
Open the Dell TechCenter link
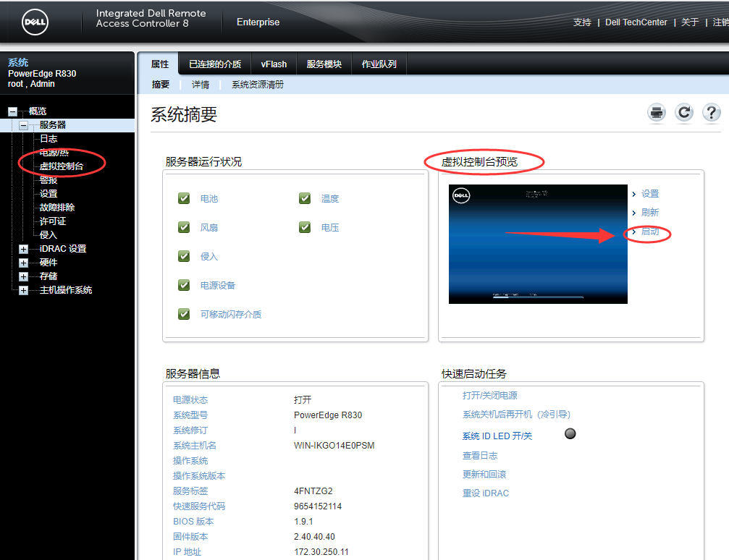tap(636, 22)
